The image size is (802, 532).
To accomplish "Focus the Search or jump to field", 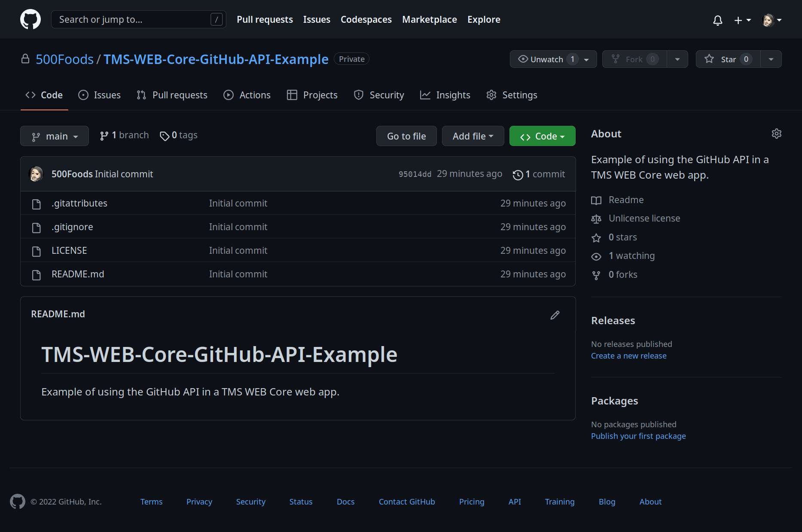I will point(133,20).
